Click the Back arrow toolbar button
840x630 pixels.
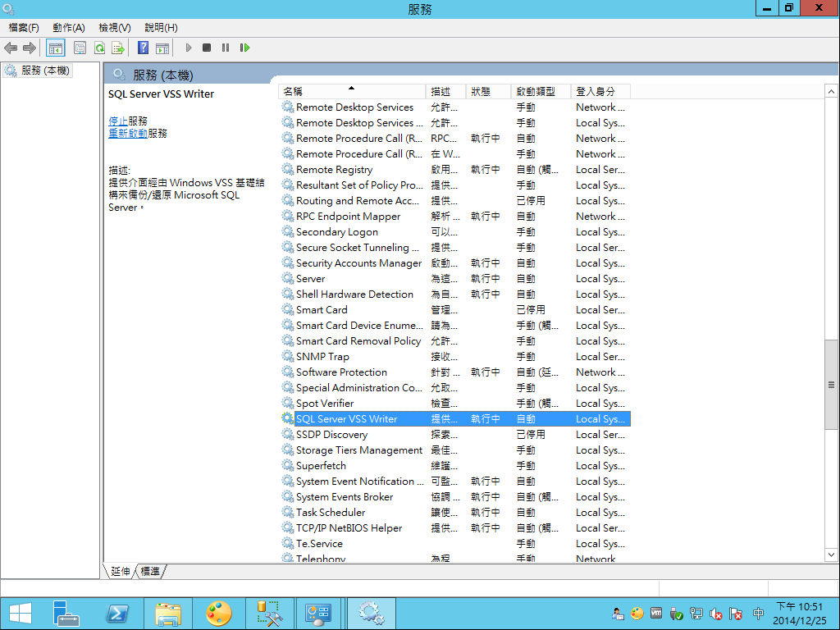[11, 48]
